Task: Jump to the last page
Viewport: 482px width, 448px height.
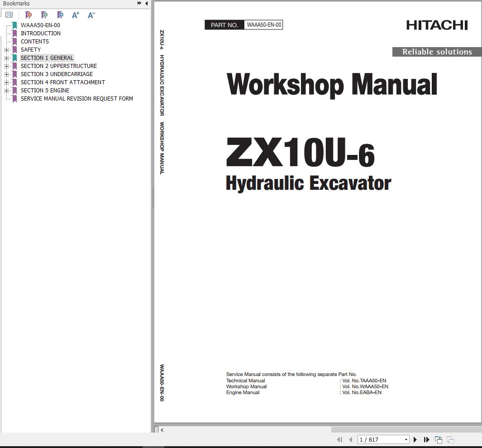Action: pos(426,440)
